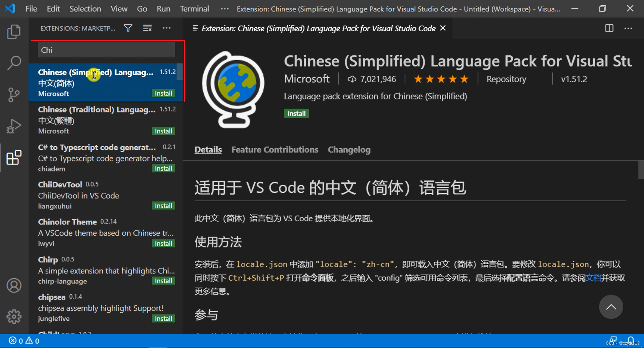Open the Explorer view in activity bar
The height and width of the screenshot is (348, 644).
[x=14, y=32]
